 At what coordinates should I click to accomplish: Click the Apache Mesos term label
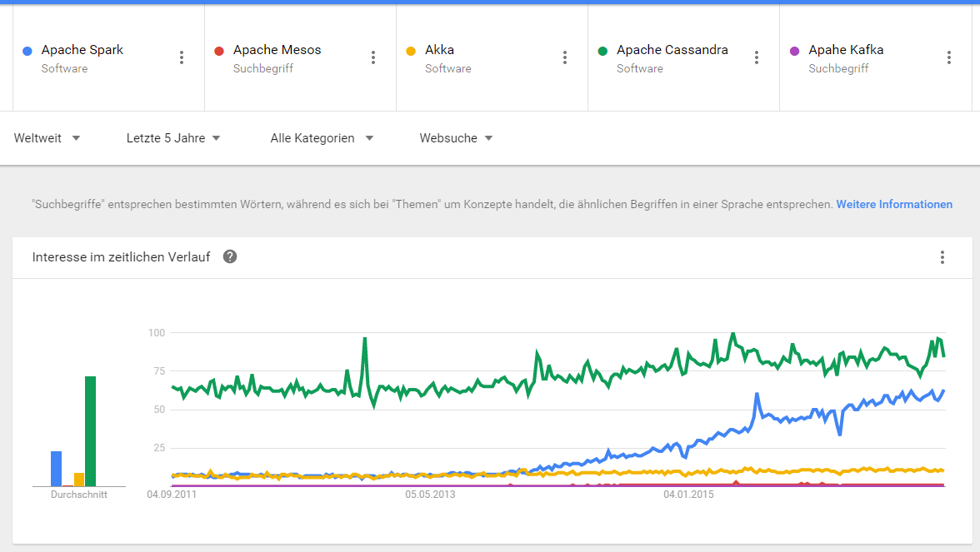pos(277,50)
